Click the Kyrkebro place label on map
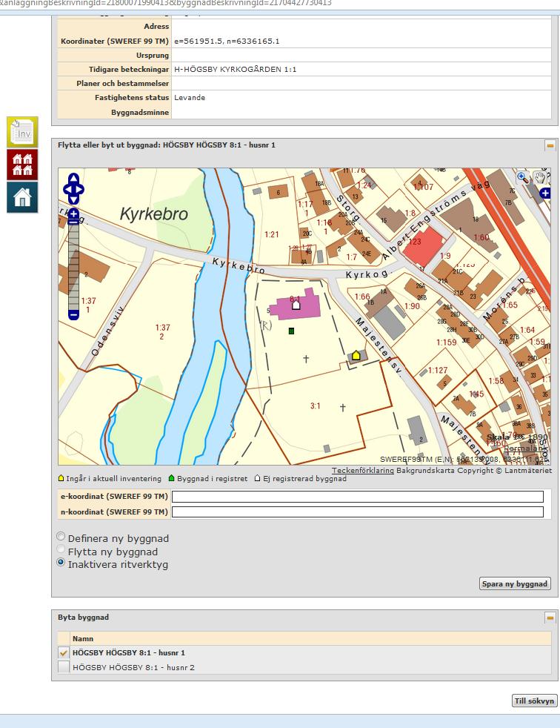 [x=154, y=214]
